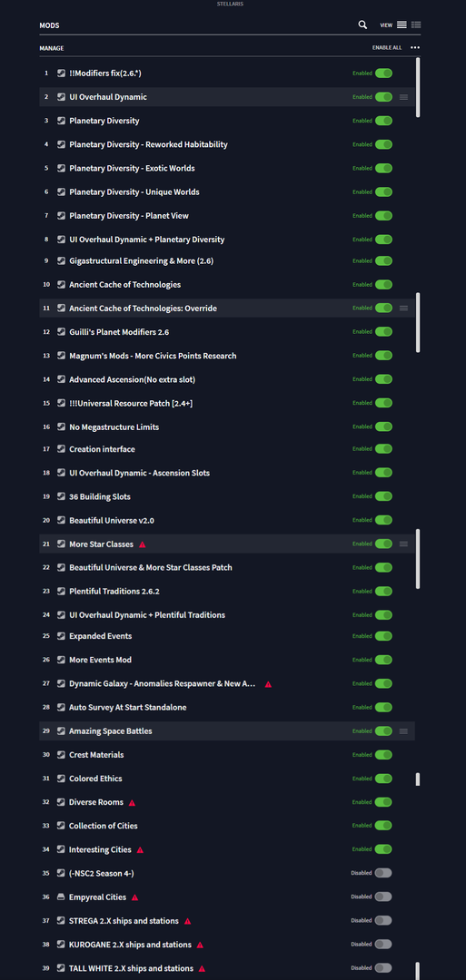Enable KUROGANE 2.X ships and stations toggle
The height and width of the screenshot is (980, 466).
click(383, 945)
